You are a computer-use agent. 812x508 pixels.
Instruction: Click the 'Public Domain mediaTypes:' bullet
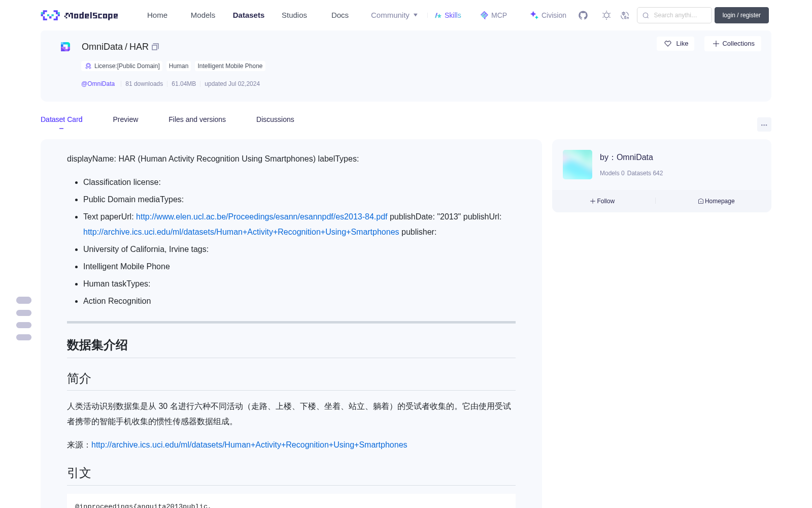click(x=133, y=199)
